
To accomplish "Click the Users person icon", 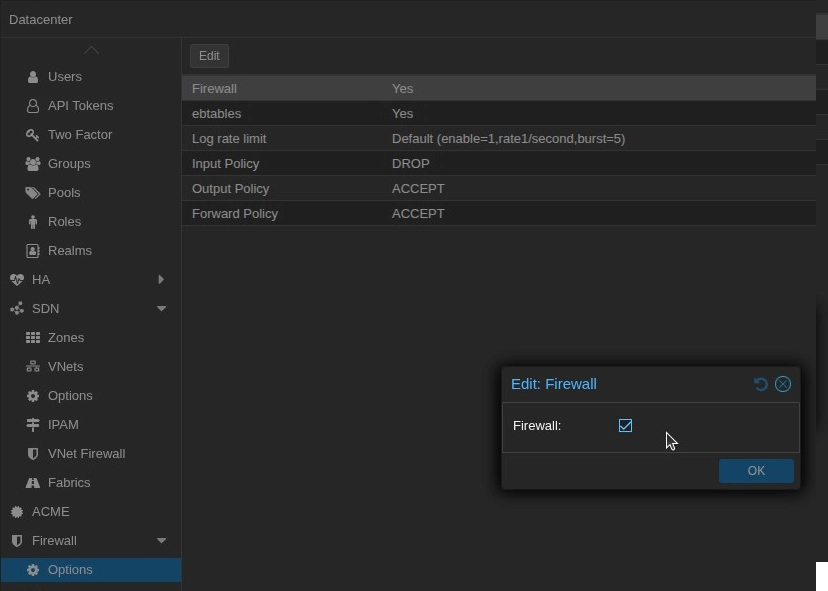I will pyautogui.click(x=33, y=77).
